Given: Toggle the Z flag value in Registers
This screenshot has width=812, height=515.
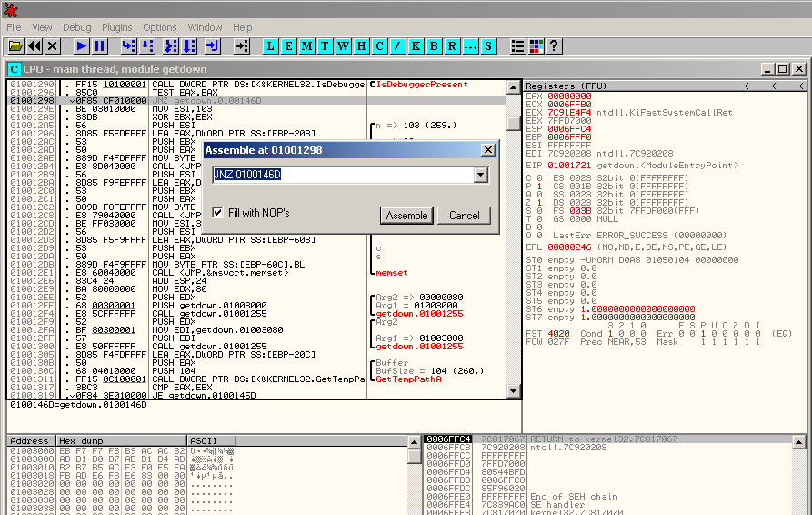Looking at the screenshot, I should (538, 201).
